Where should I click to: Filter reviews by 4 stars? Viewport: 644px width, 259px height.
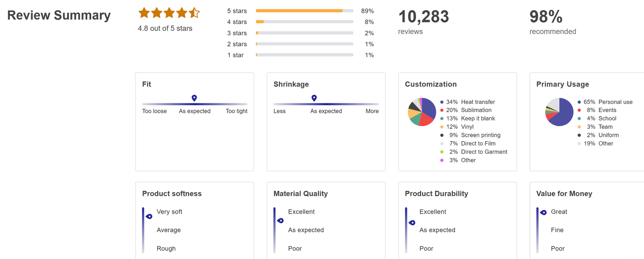point(237,22)
